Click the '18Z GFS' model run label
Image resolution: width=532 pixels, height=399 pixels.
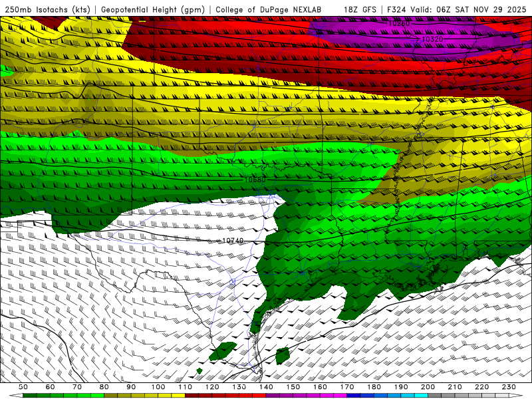pyautogui.click(x=360, y=9)
